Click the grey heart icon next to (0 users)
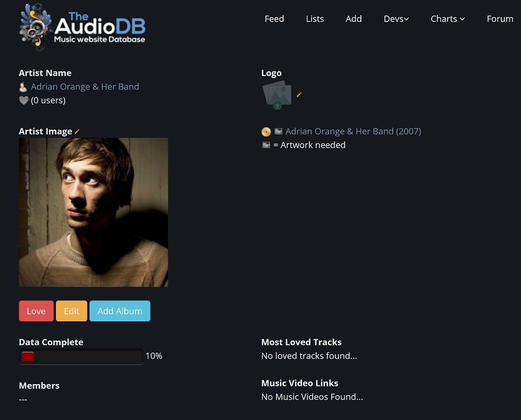The image size is (521, 420). 24,101
